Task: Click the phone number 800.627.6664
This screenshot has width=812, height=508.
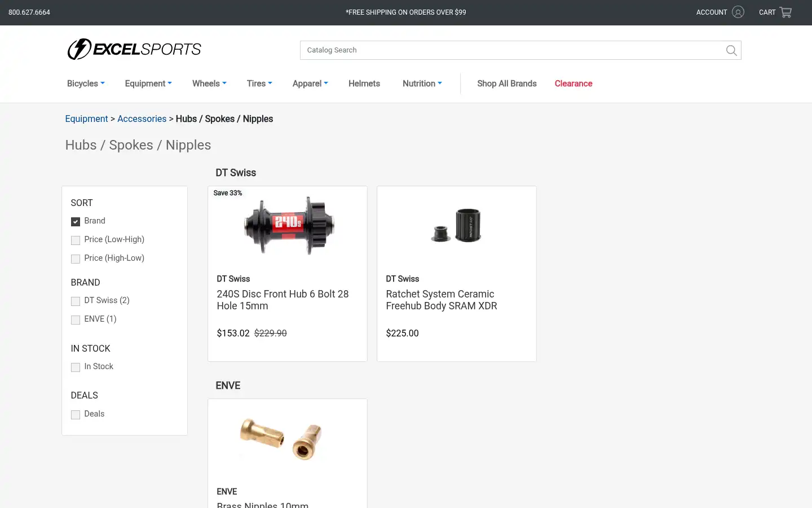Action: pos(29,12)
